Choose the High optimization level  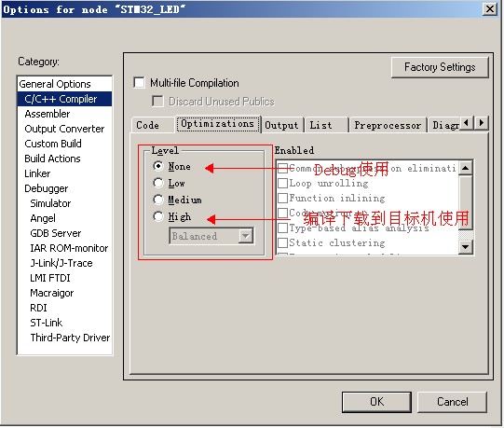pos(158,216)
